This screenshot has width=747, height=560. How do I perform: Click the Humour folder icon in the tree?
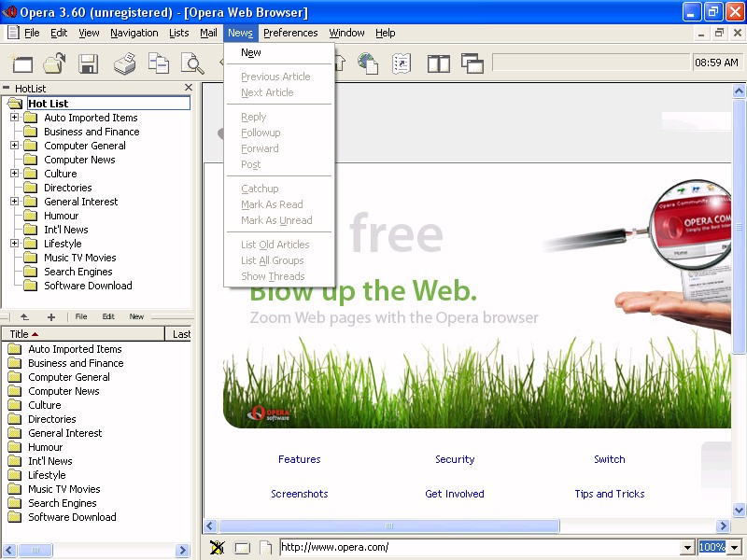31,216
